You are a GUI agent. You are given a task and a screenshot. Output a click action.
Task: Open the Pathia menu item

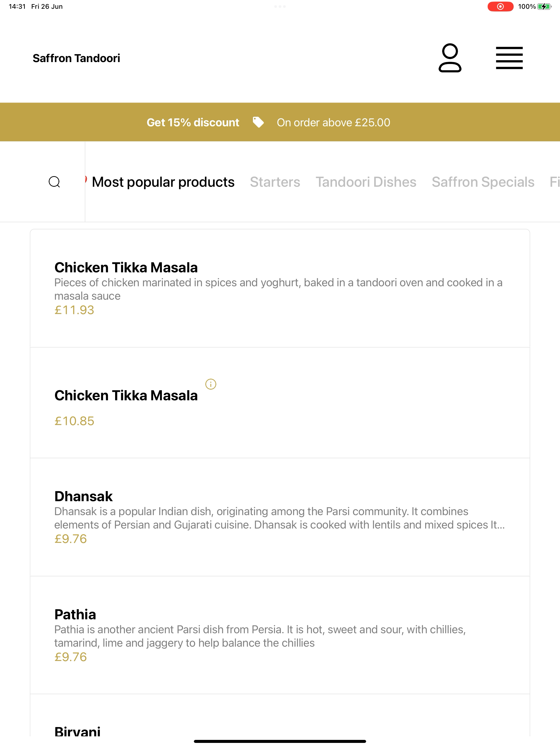[280, 635]
